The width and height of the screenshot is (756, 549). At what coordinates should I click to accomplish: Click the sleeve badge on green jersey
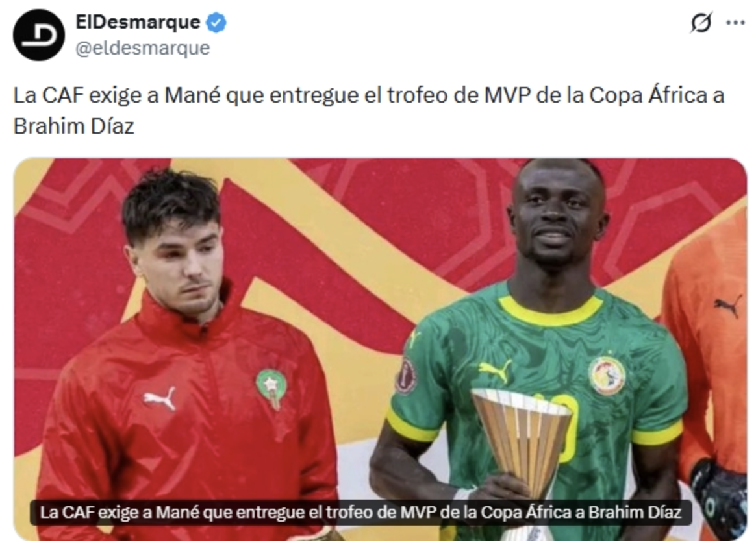point(407,376)
